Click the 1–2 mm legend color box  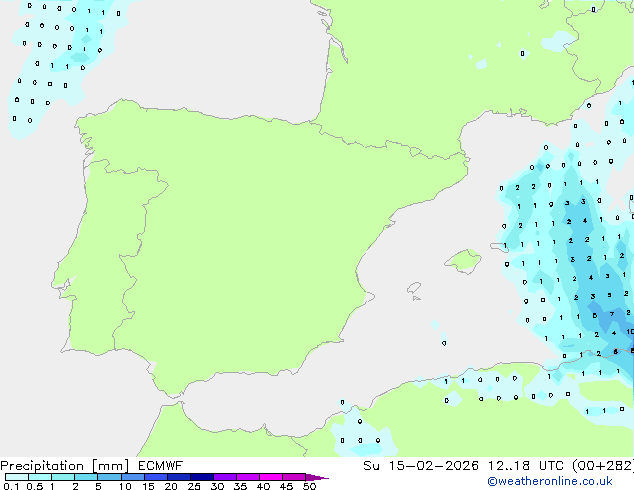[x=63, y=477]
